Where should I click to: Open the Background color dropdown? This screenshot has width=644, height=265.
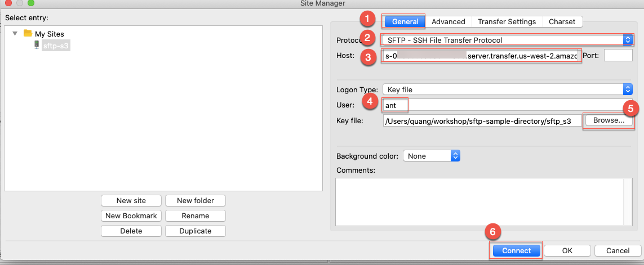(431, 156)
